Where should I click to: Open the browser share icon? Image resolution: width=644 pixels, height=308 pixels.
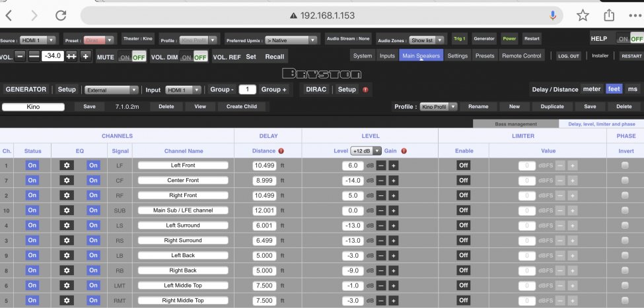609,15
